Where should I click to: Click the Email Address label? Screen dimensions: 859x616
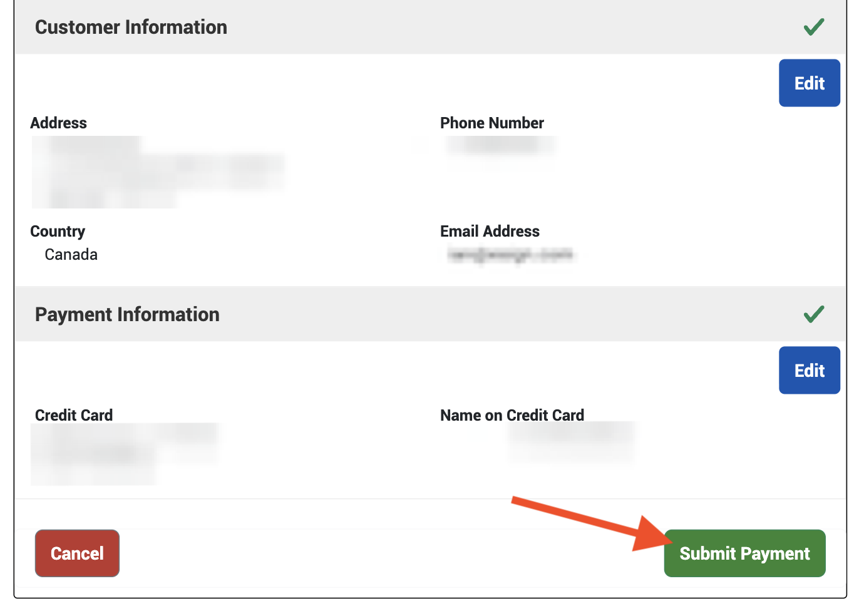tap(490, 232)
